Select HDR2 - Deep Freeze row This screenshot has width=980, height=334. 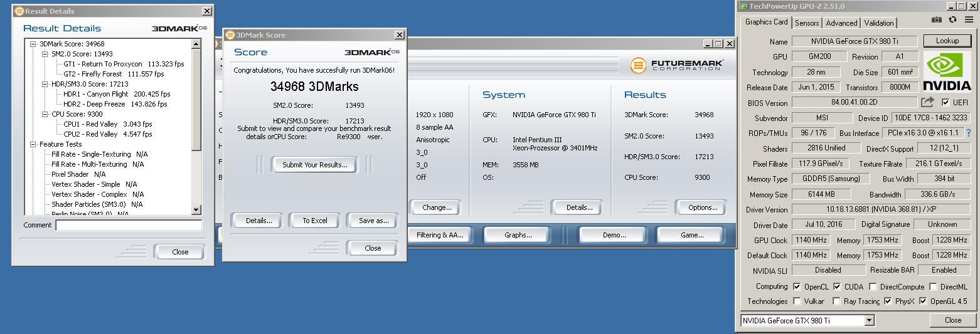click(x=115, y=104)
